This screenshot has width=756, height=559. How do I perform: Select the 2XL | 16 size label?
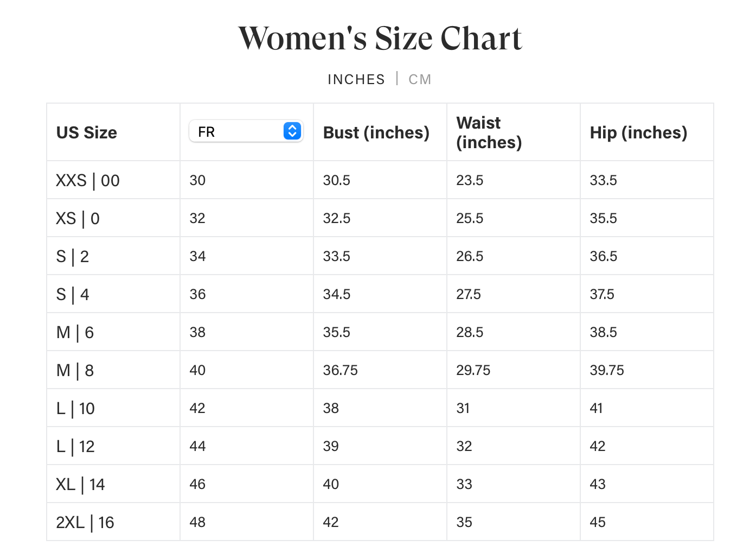coord(85,522)
